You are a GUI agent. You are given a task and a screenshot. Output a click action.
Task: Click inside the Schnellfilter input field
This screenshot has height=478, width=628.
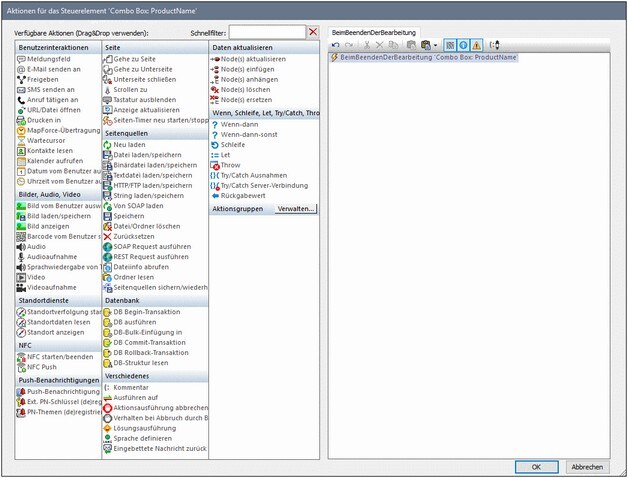[x=266, y=33]
